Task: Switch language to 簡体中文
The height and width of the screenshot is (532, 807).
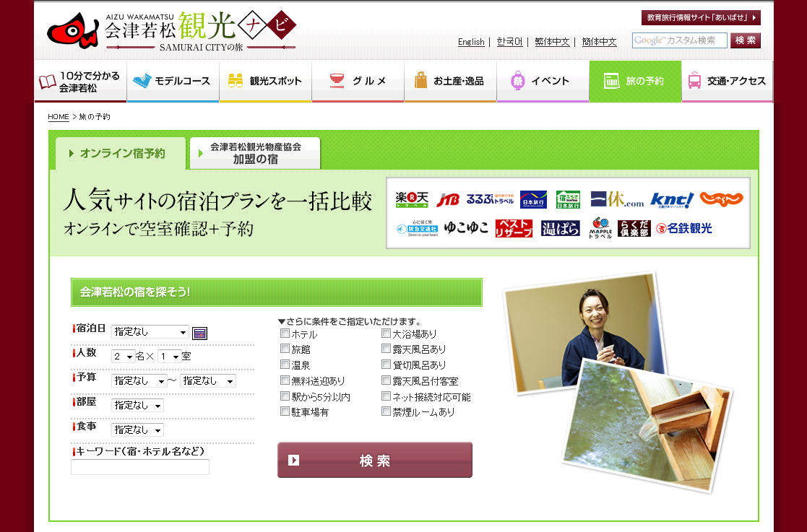Action: point(599,42)
